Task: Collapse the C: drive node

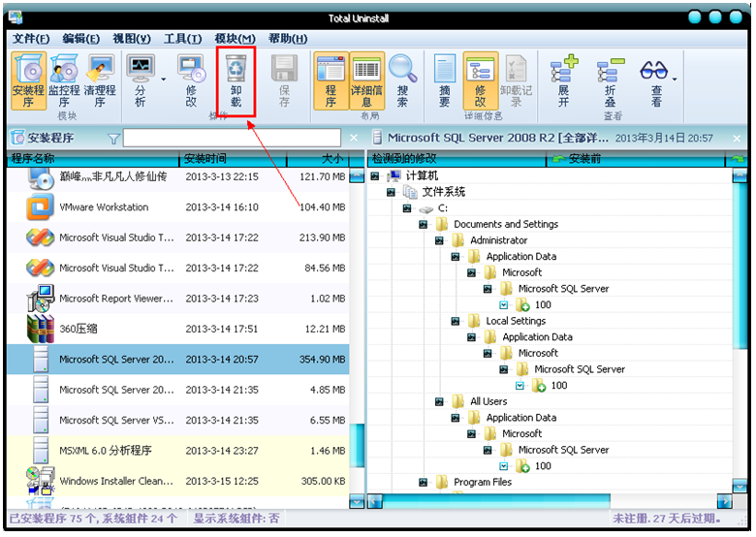Action: 407,208
